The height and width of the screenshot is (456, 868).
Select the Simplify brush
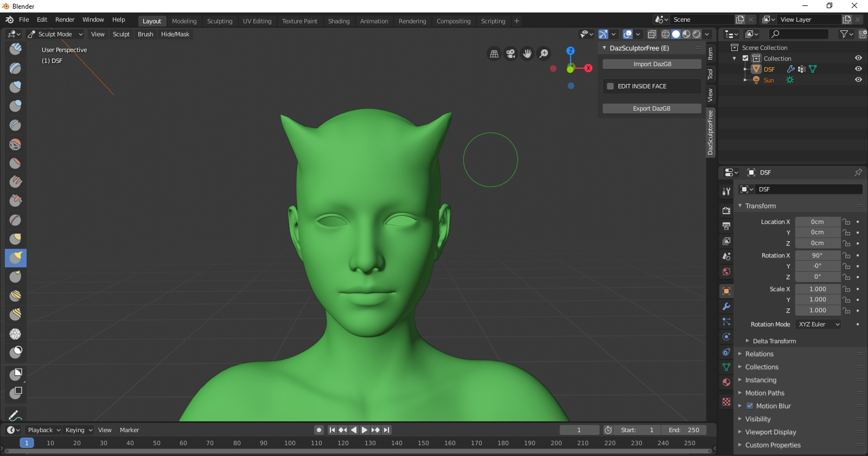[16, 333]
